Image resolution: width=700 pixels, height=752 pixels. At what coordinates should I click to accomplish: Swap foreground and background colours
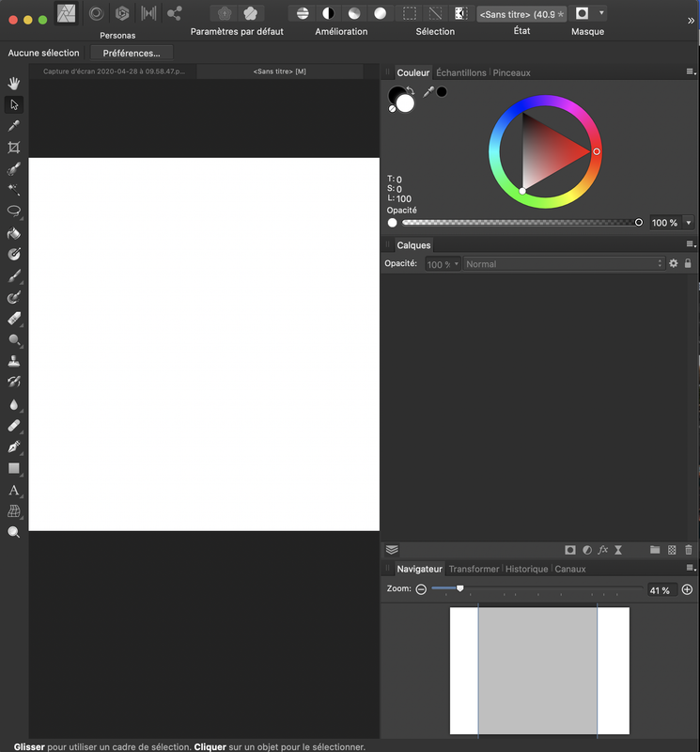tap(411, 89)
